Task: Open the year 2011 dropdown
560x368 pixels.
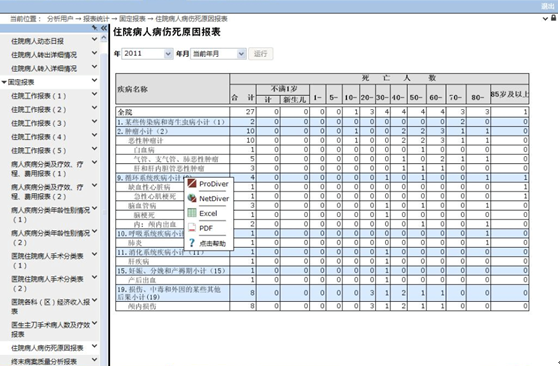Action: pos(148,54)
